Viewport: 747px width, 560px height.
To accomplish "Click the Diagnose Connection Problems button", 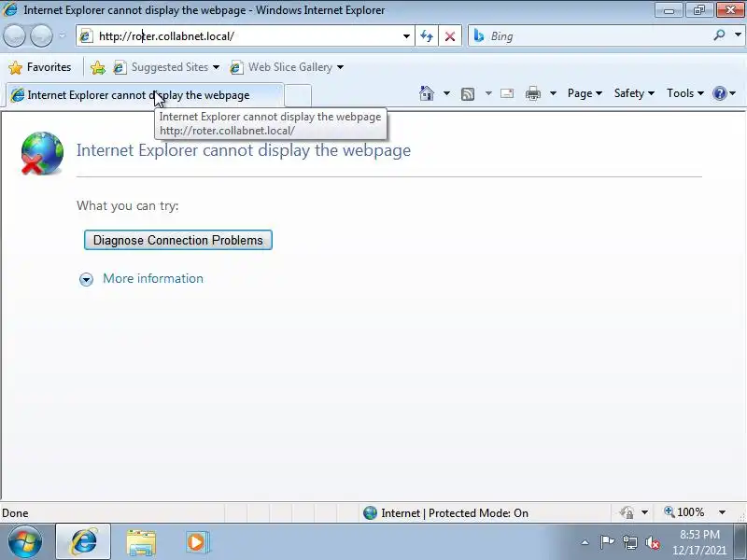I will pos(178,240).
